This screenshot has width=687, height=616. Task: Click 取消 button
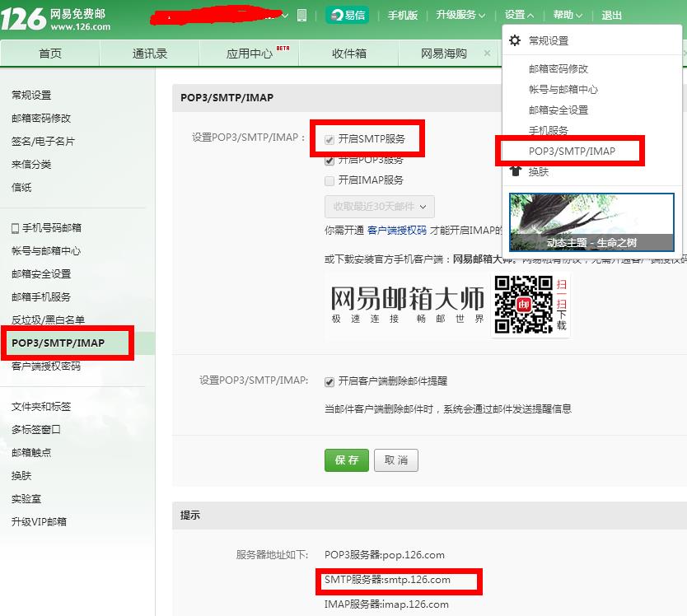[396, 460]
